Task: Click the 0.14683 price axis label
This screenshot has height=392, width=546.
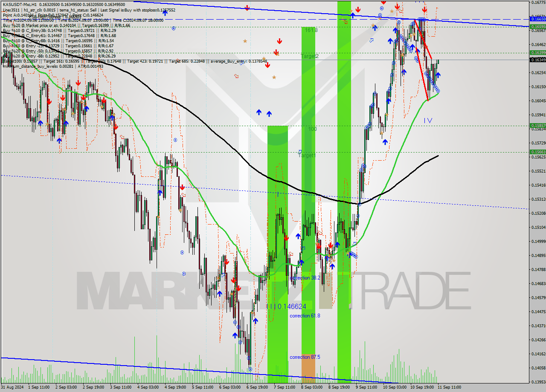Action: click(x=538, y=283)
